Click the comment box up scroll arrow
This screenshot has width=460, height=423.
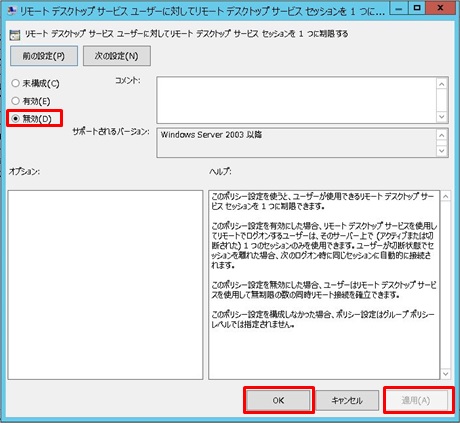(442, 84)
